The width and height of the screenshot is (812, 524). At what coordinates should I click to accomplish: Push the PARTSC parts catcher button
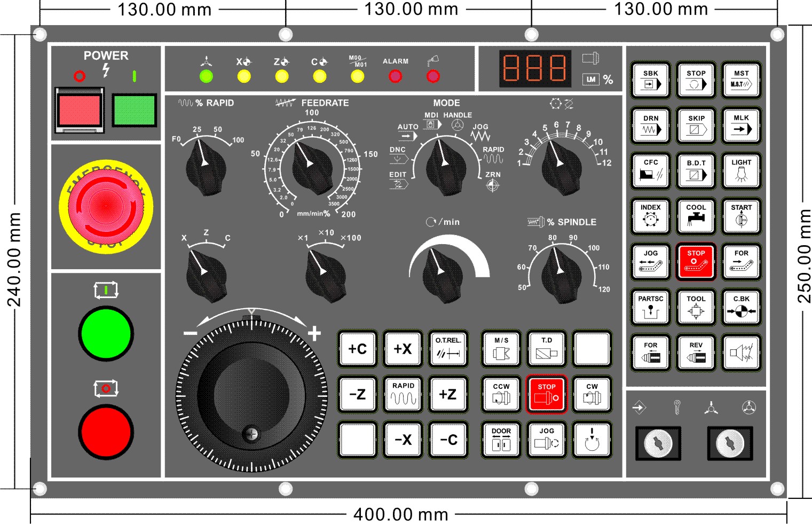point(650,307)
